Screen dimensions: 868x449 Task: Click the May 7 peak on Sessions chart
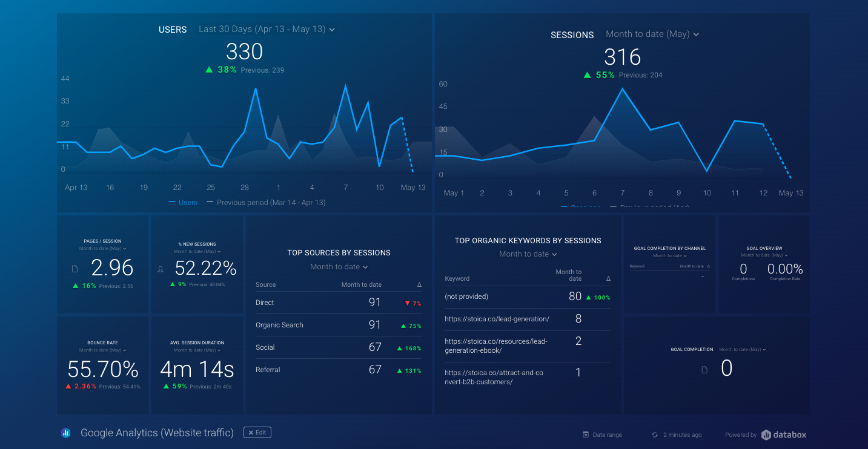click(622, 89)
